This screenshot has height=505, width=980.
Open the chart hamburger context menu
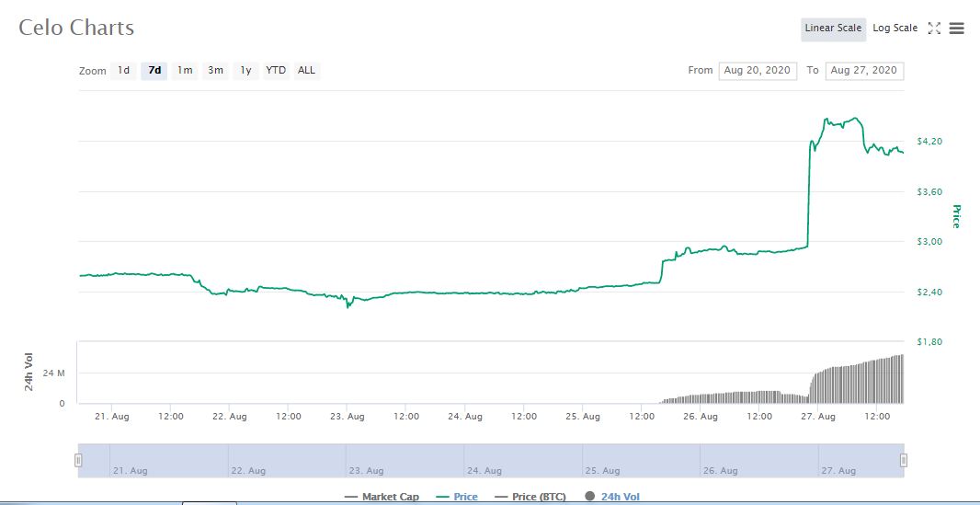[x=956, y=29]
